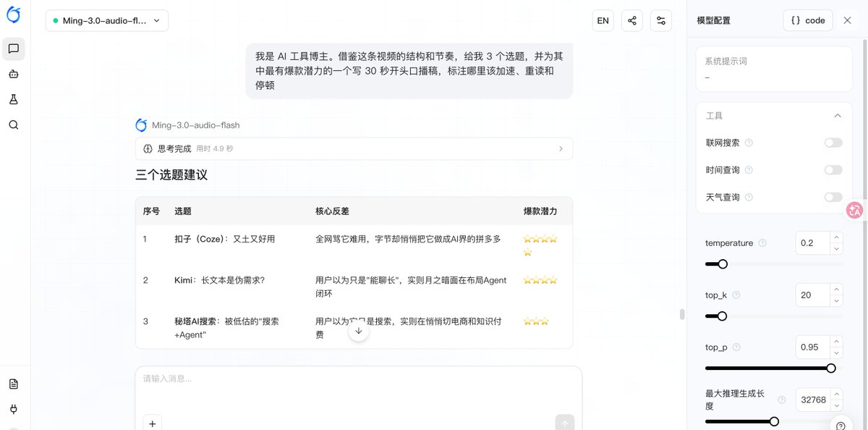Close the model configuration panel
868x430 pixels.
848,20
